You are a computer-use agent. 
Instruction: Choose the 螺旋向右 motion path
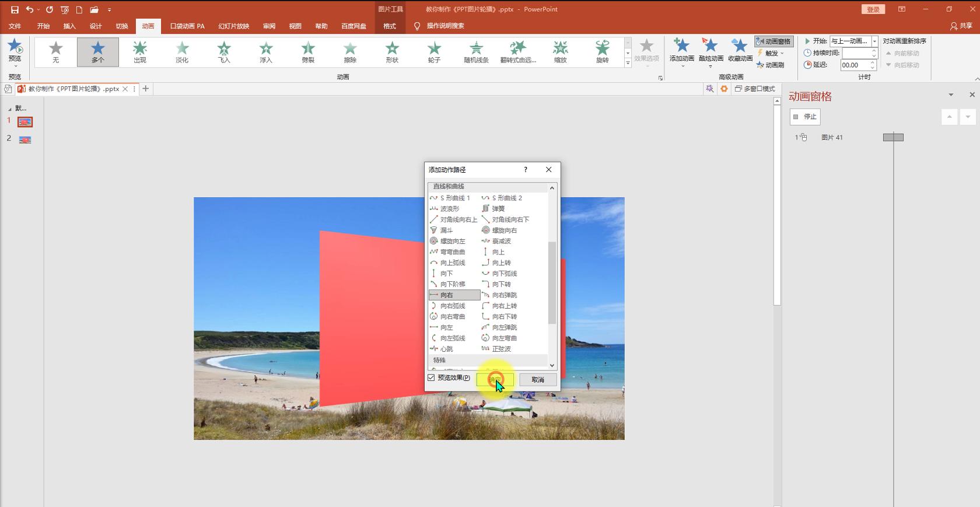[x=504, y=230]
